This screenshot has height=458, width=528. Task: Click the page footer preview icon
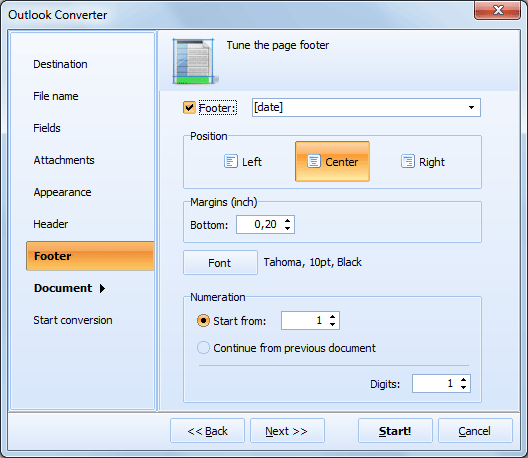click(x=194, y=61)
